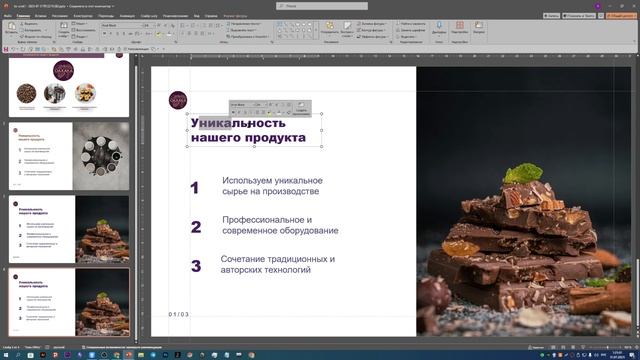Toggle Italic in the ribbon Font group
The height and width of the screenshot is (360, 640).
(111, 33)
